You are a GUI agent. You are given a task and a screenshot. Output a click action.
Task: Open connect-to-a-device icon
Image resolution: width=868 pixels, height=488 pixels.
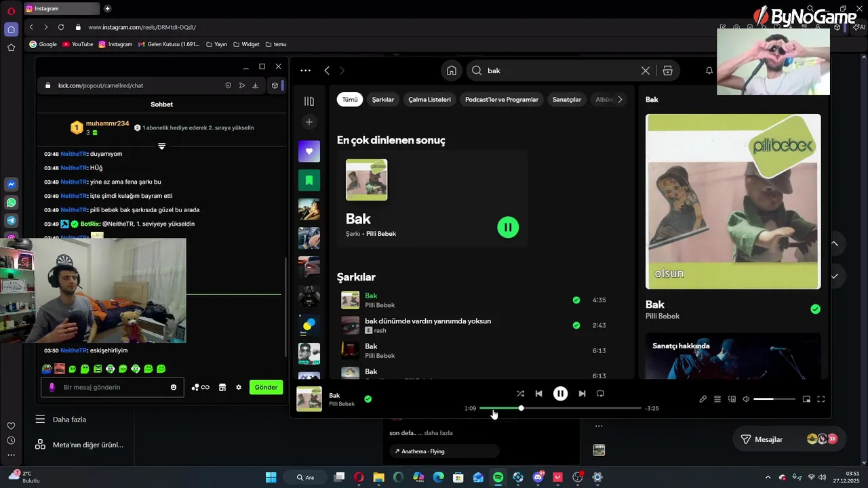[732, 399]
